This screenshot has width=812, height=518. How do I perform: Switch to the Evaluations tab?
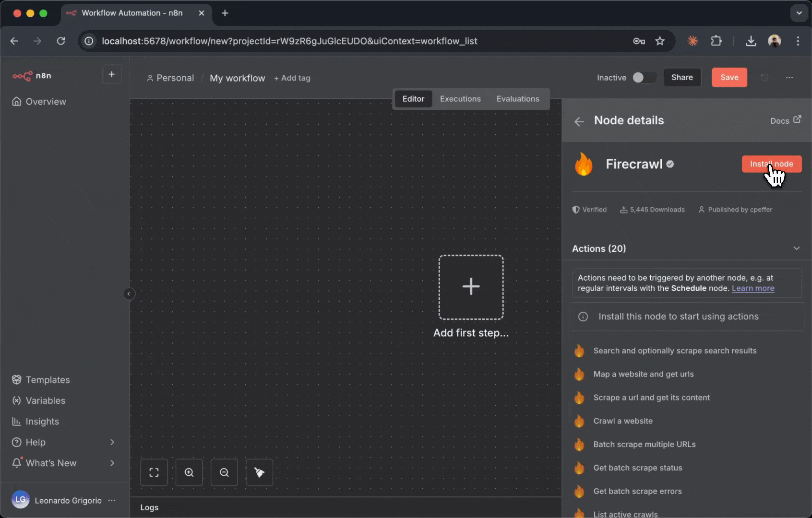(518, 99)
